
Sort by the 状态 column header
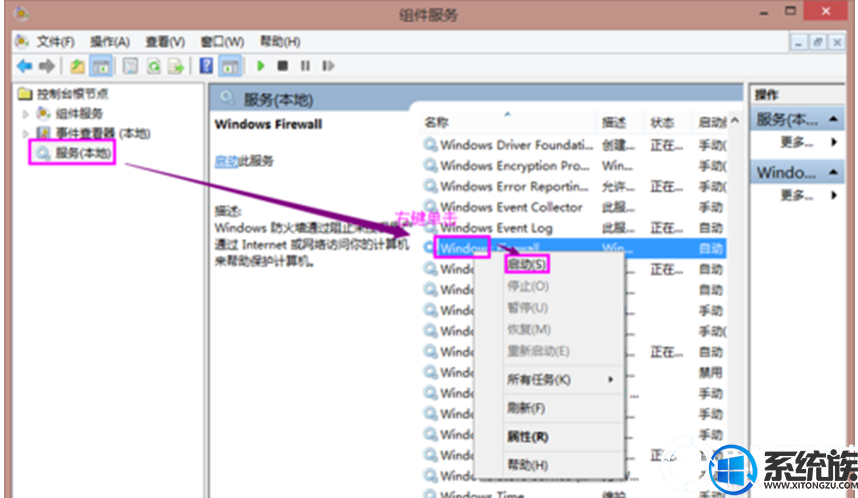point(662,122)
